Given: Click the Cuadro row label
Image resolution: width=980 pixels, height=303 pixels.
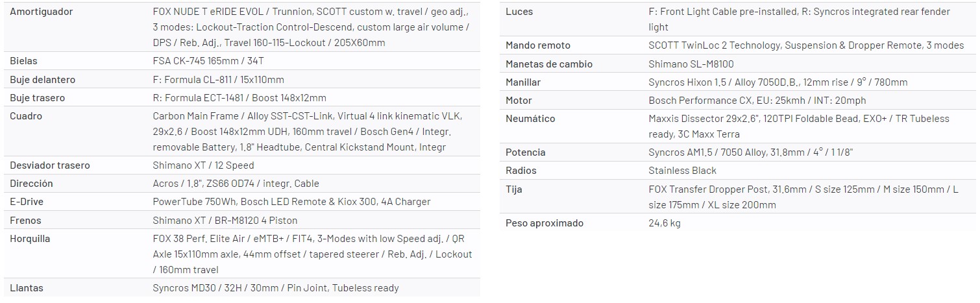Looking at the screenshot, I should (x=26, y=116).
